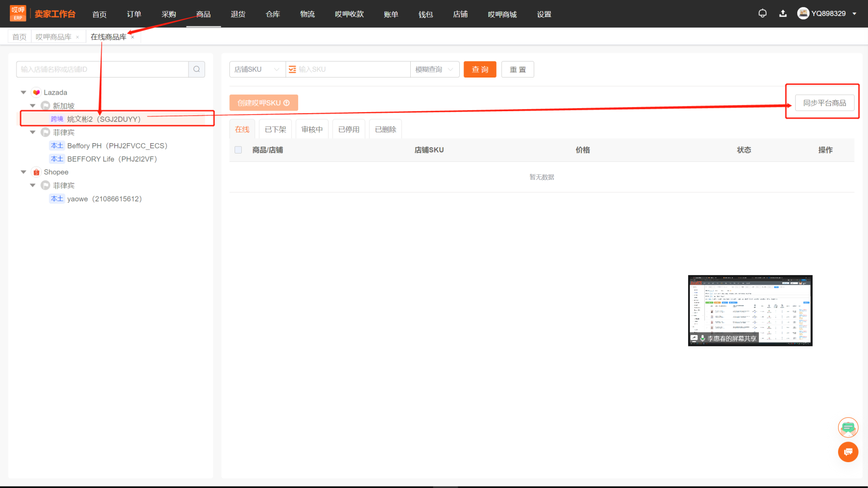Toggle the select-all checkbox in table header
Viewport: 868px width, 488px height.
[238, 150]
